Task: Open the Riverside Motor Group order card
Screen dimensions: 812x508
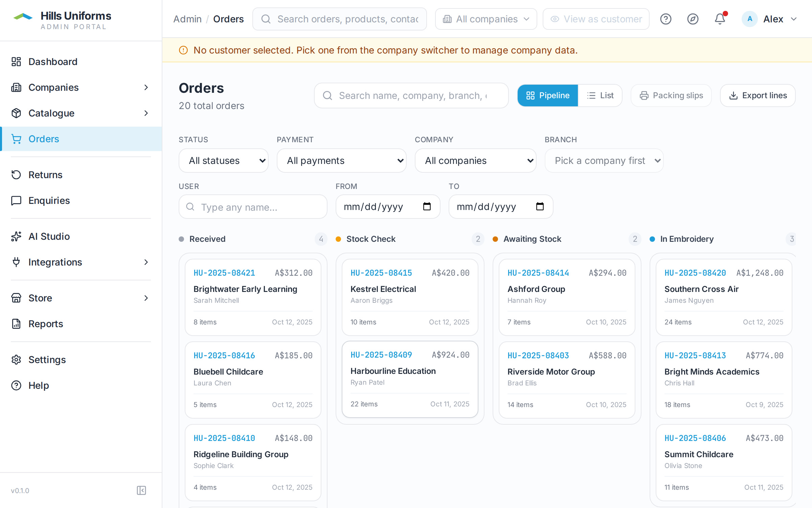Action: click(567, 380)
